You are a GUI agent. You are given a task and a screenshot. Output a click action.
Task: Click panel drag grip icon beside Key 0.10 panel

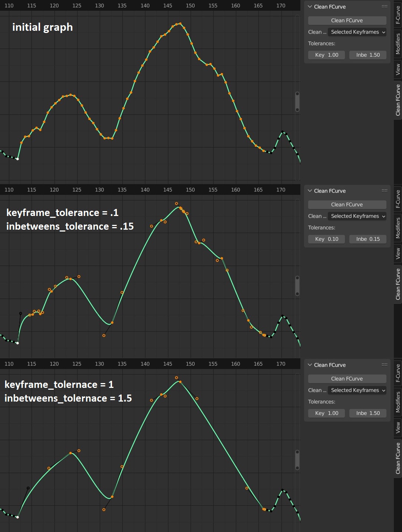(x=385, y=191)
